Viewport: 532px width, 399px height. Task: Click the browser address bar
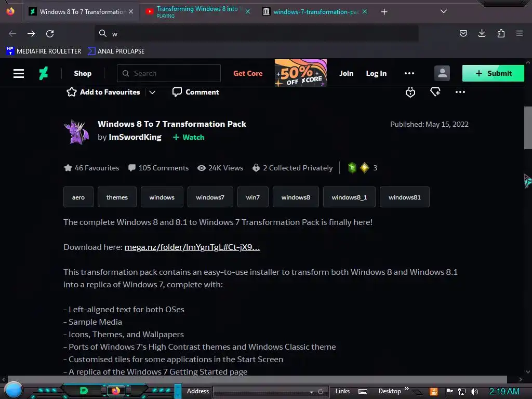tap(257, 34)
